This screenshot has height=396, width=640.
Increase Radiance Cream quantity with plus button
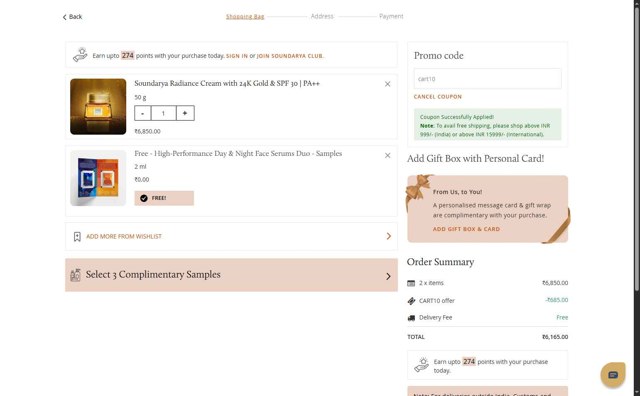tap(185, 113)
